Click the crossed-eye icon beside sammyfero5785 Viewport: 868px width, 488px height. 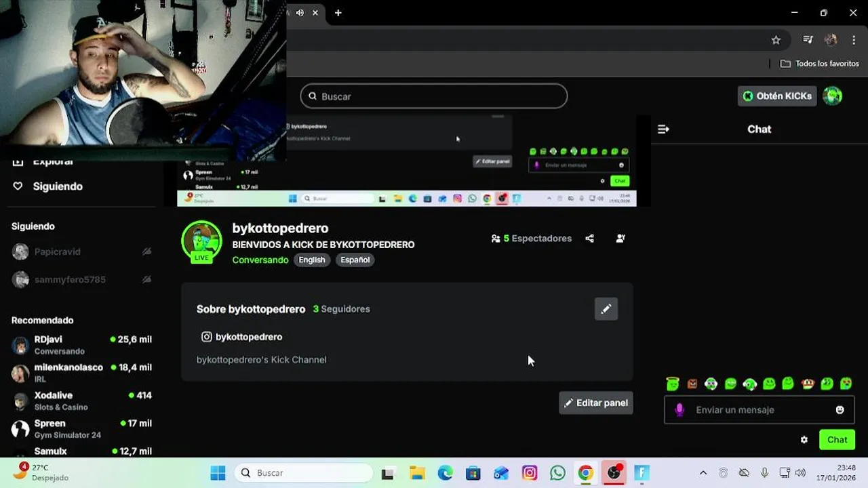146,279
